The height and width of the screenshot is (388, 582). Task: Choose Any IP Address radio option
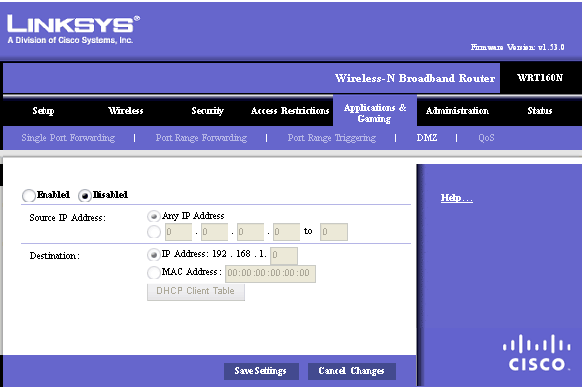click(153, 216)
